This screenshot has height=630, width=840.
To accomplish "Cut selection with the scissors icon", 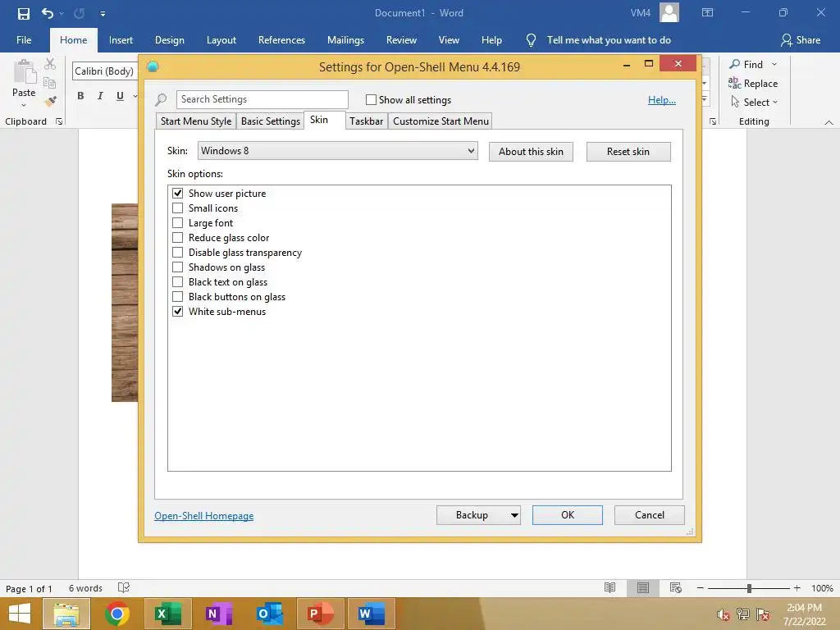I will tap(50, 64).
